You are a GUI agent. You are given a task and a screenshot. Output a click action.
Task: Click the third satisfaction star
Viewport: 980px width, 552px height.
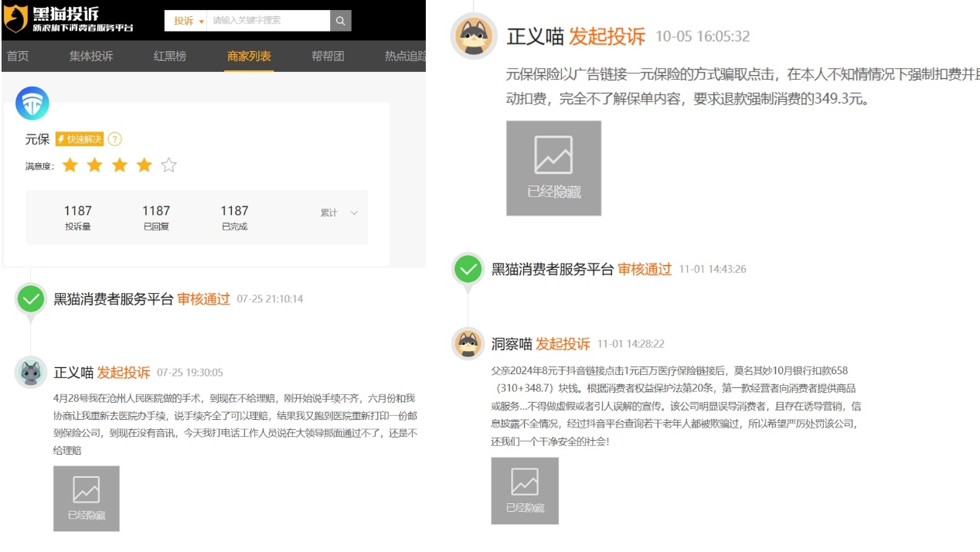pyautogui.click(x=120, y=165)
